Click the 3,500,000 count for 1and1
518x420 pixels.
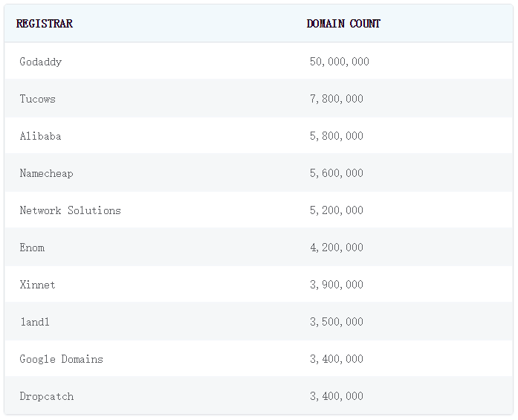pyautogui.click(x=336, y=322)
